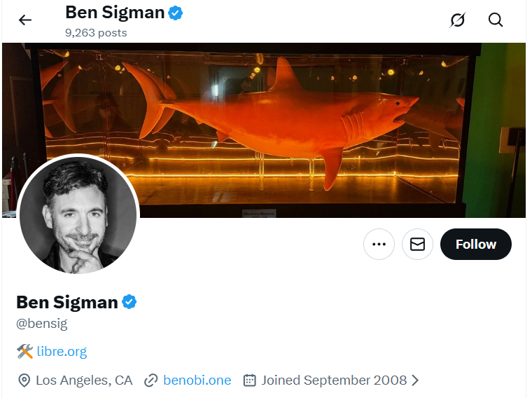Viewport: 532px width, 398px height.
Task: Click the chain link icon
Action: (x=150, y=380)
